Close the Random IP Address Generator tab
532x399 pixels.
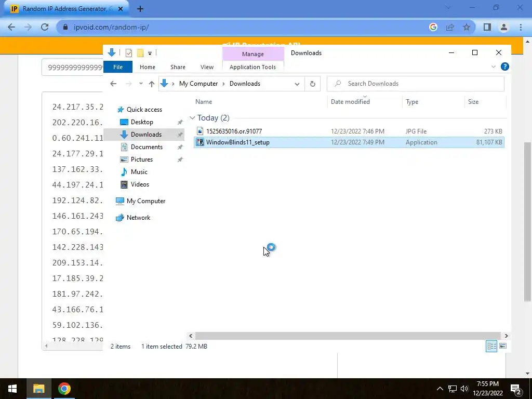pyautogui.click(x=121, y=9)
